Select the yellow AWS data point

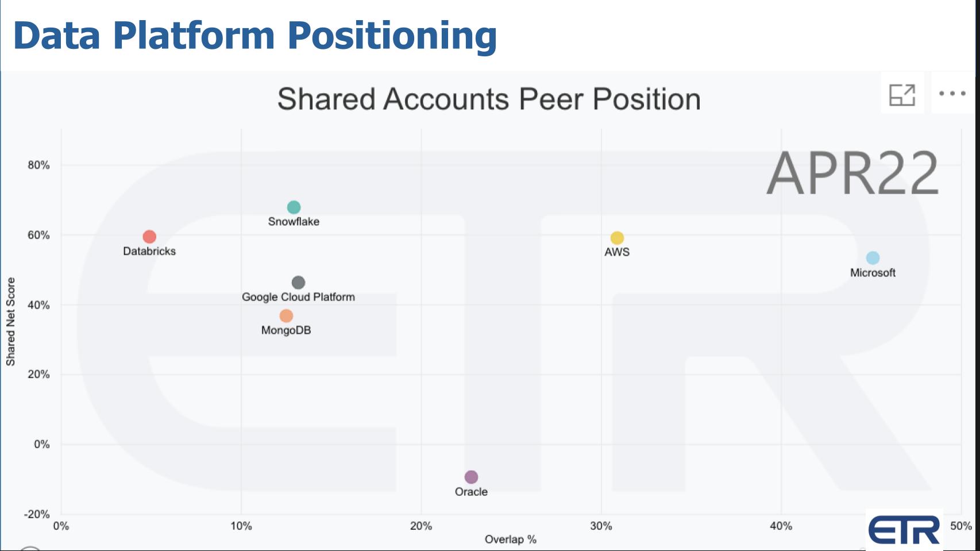[617, 238]
